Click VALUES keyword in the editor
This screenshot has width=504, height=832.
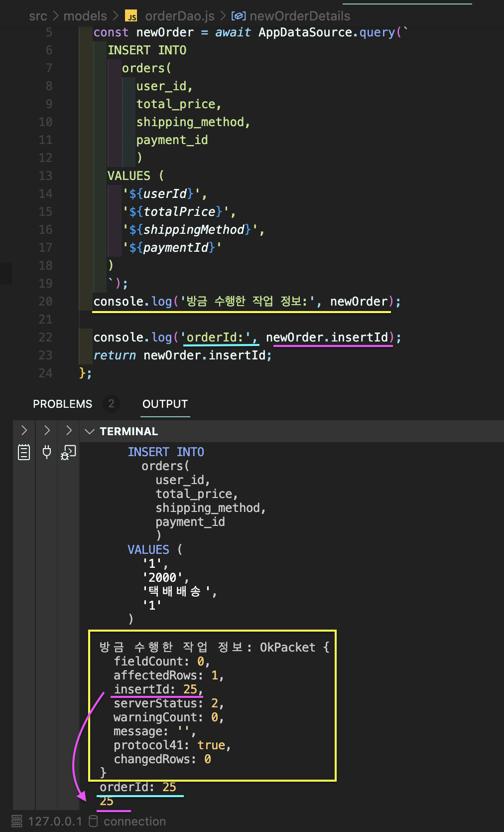(128, 176)
